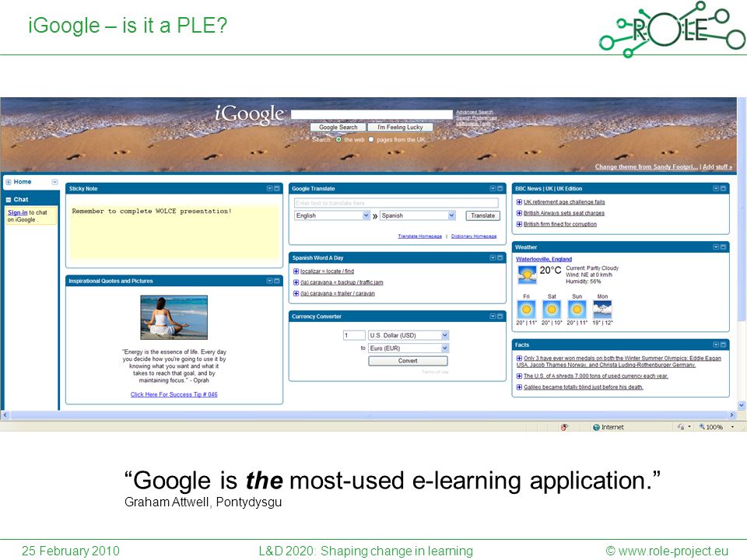Expand 'British firm fined for corruption' headline

pos(519,224)
